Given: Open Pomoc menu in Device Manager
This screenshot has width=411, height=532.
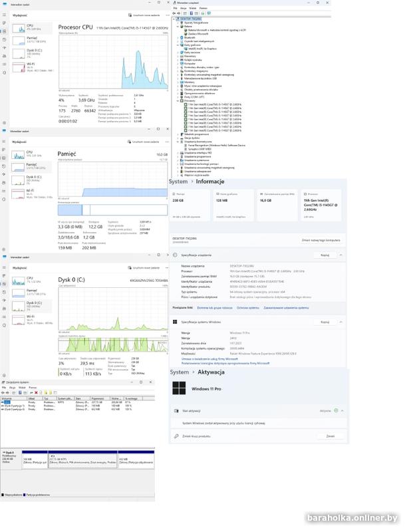Looking at the screenshot, I should (x=204, y=8).
